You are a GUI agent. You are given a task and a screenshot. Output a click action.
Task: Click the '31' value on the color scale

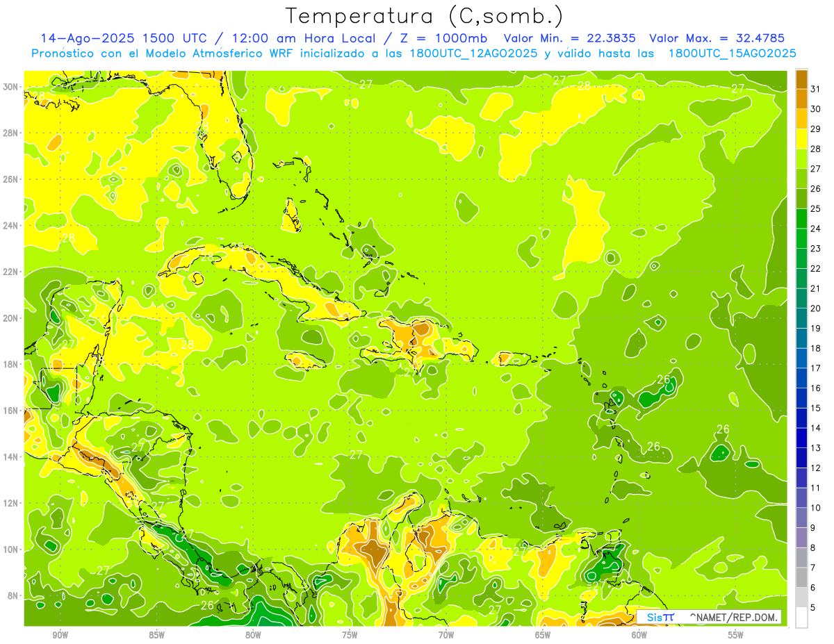pos(816,89)
